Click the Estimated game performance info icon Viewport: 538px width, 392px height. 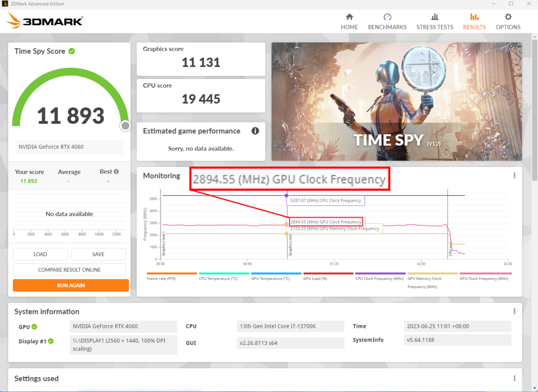(x=255, y=131)
